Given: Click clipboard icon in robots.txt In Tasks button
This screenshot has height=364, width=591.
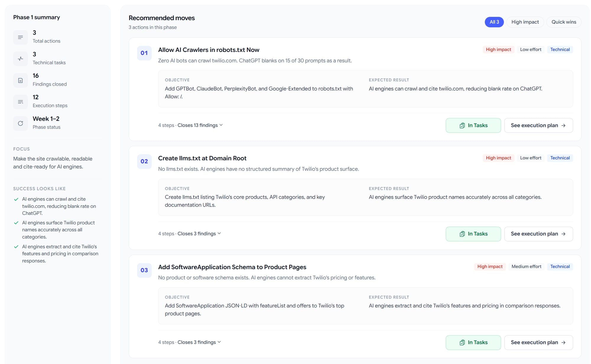Looking at the screenshot, I should (462, 125).
